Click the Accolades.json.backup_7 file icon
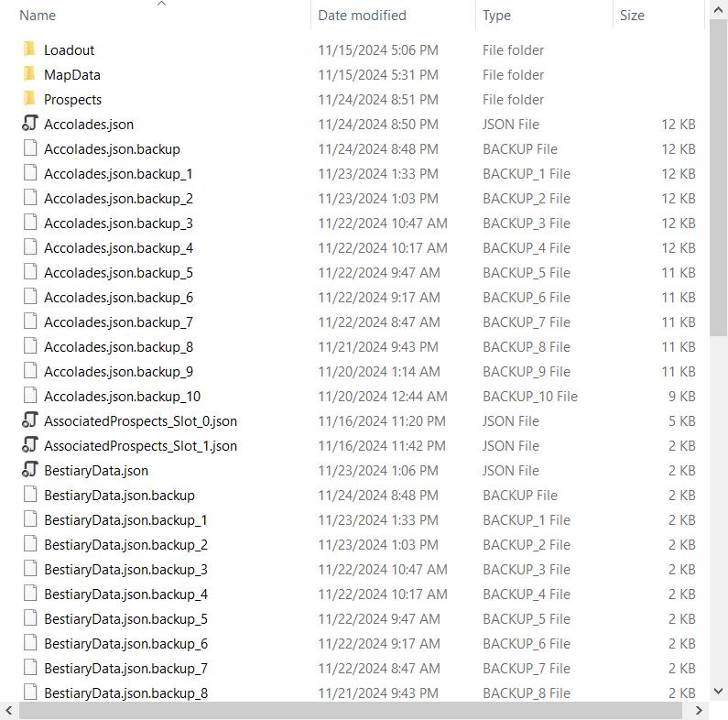728x720 pixels. (x=30, y=321)
